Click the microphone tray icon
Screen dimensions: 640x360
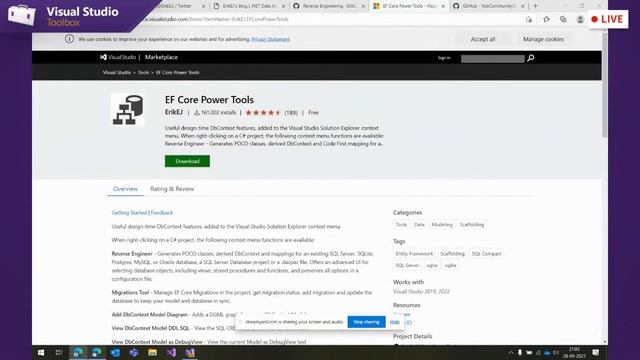(x=520, y=353)
